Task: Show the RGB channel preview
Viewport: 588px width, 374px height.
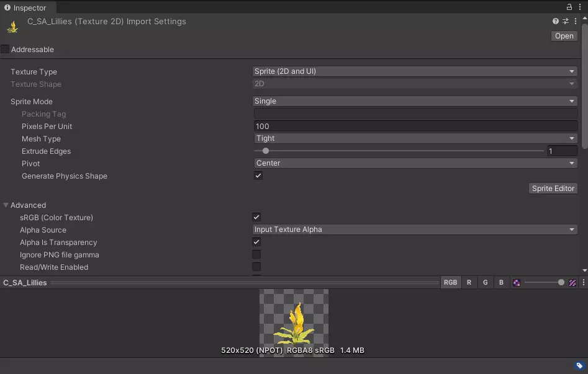Action: point(450,283)
